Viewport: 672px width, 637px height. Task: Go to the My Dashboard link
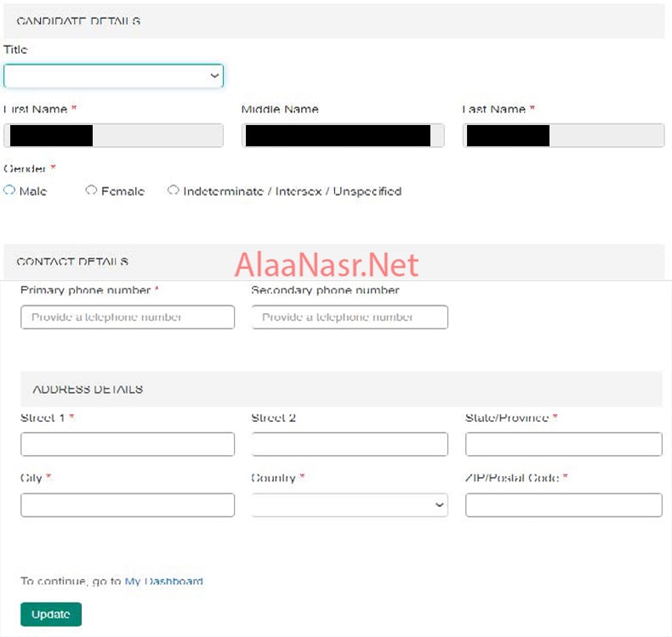[x=163, y=582]
